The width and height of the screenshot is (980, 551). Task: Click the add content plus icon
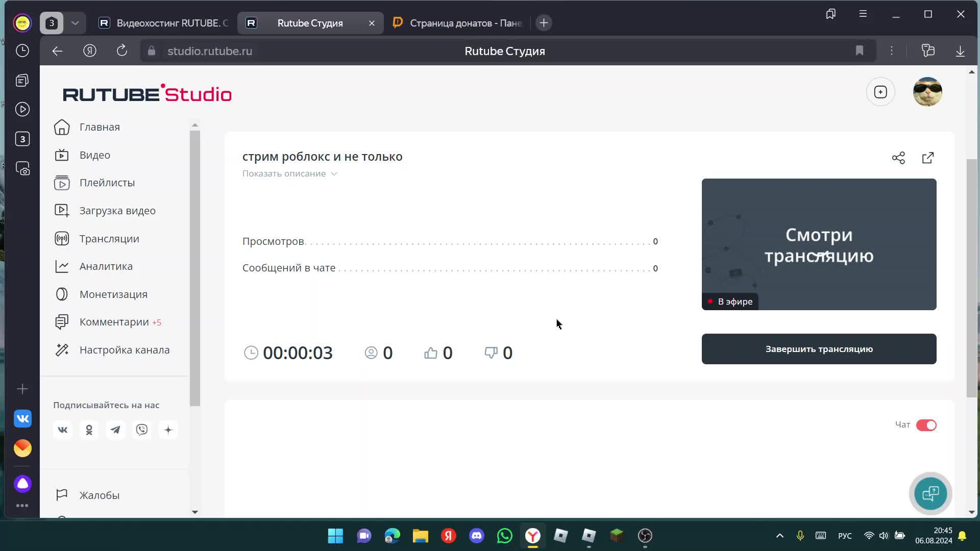(x=880, y=92)
